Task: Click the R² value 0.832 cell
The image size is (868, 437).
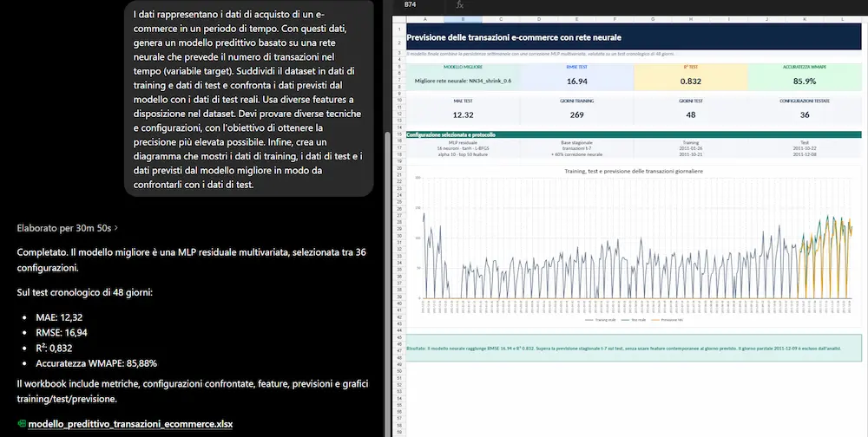Action: (x=690, y=81)
